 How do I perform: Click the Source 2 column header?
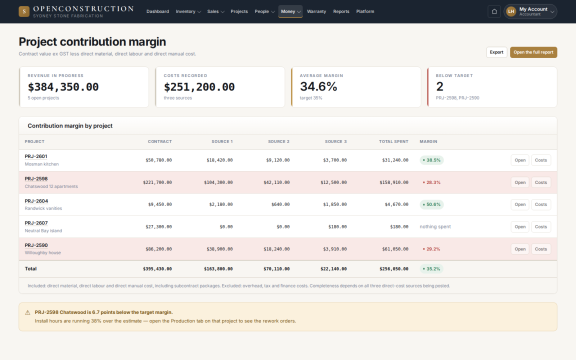(x=278, y=141)
